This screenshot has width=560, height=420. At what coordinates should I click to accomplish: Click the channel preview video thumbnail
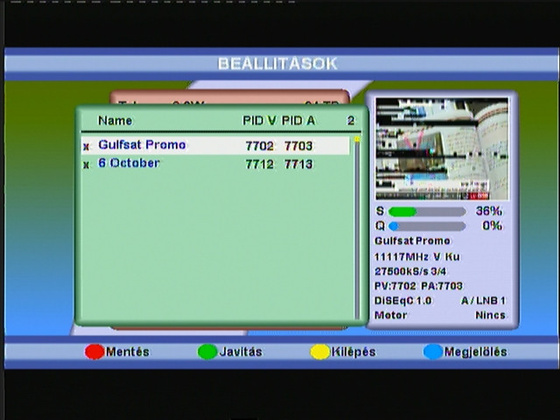[442, 149]
